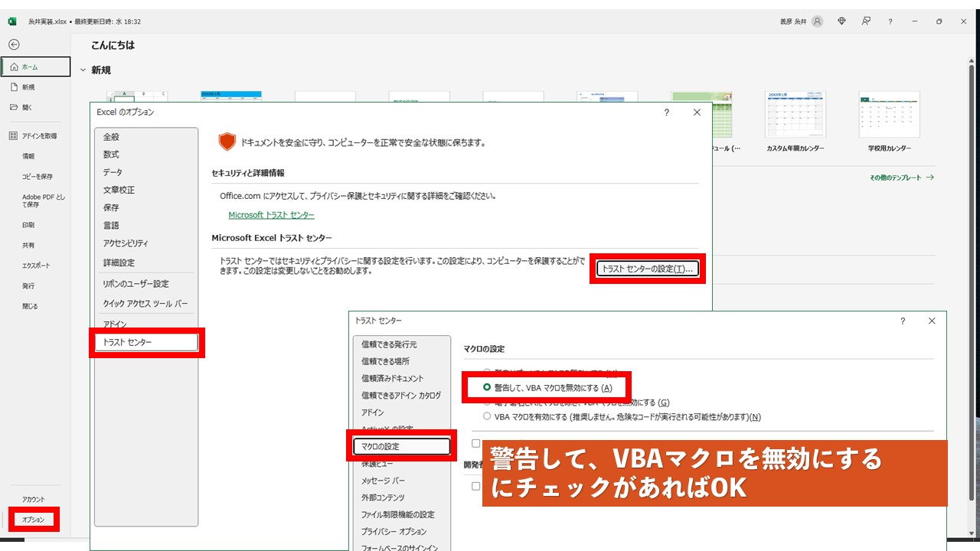
Task: Open 情報 in the backstage sidebar
Action: pyautogui.click(x=28, y=156)
